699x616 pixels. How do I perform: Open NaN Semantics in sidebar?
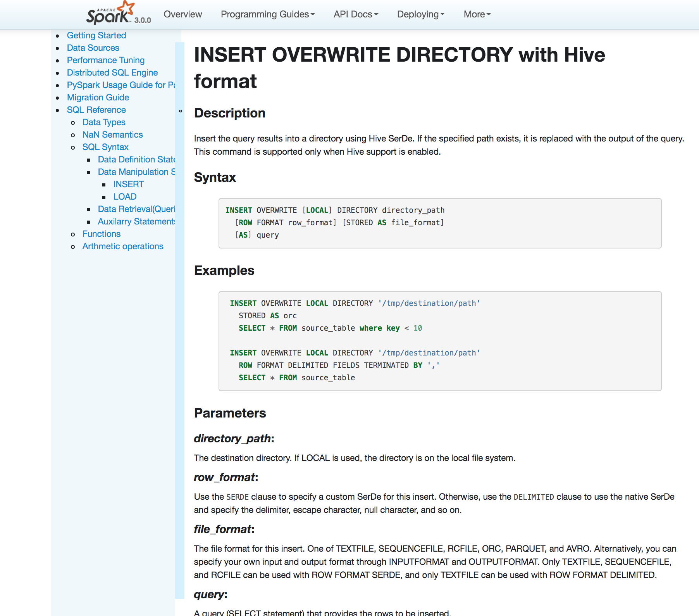pyautogui.click(x=113, y=135)
